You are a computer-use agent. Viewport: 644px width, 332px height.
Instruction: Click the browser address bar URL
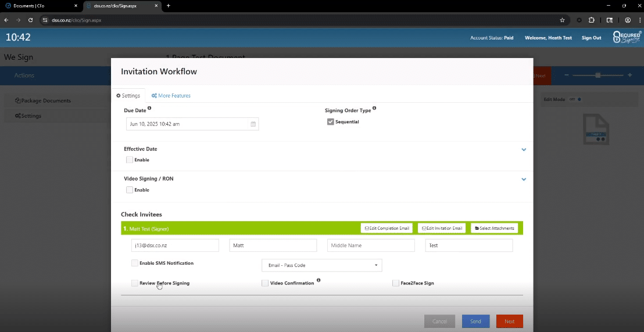tap(76, 20)
